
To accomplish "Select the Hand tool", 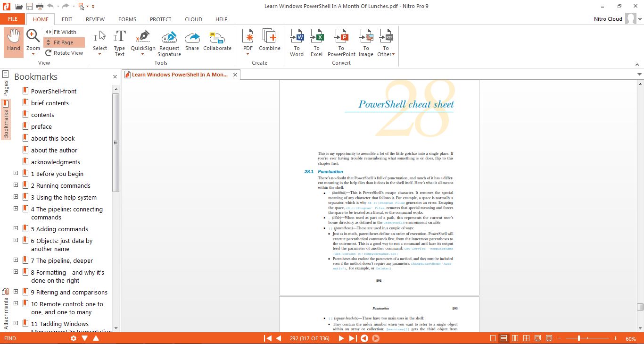I will tap(14, 42).
